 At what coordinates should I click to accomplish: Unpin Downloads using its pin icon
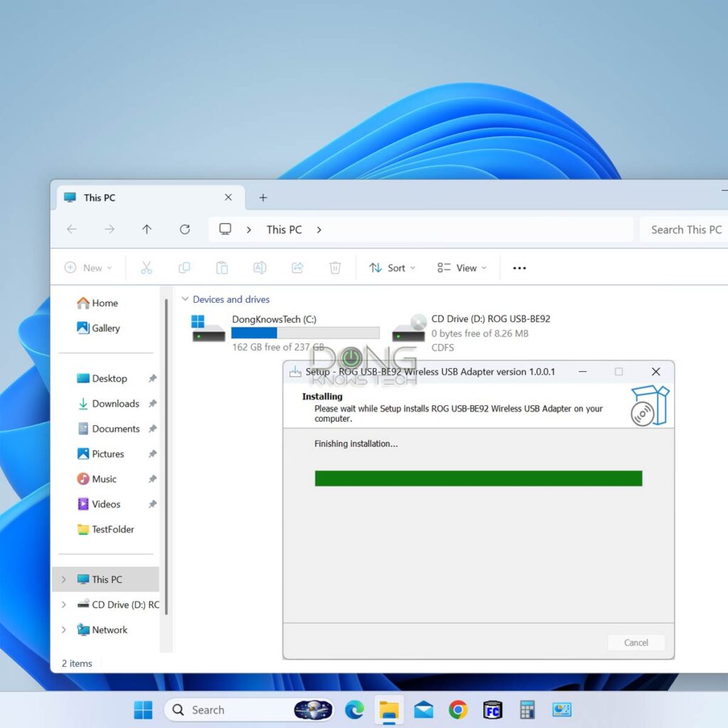pos(152,404)
